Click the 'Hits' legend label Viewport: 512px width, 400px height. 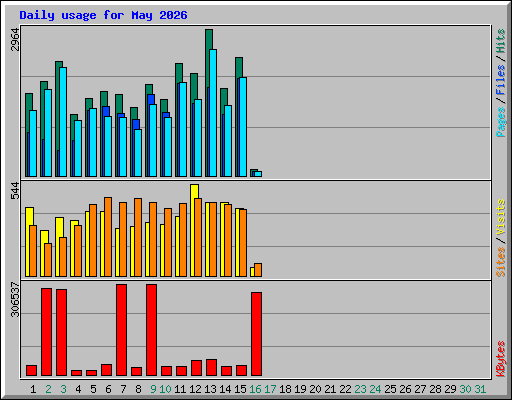[500, 41]
